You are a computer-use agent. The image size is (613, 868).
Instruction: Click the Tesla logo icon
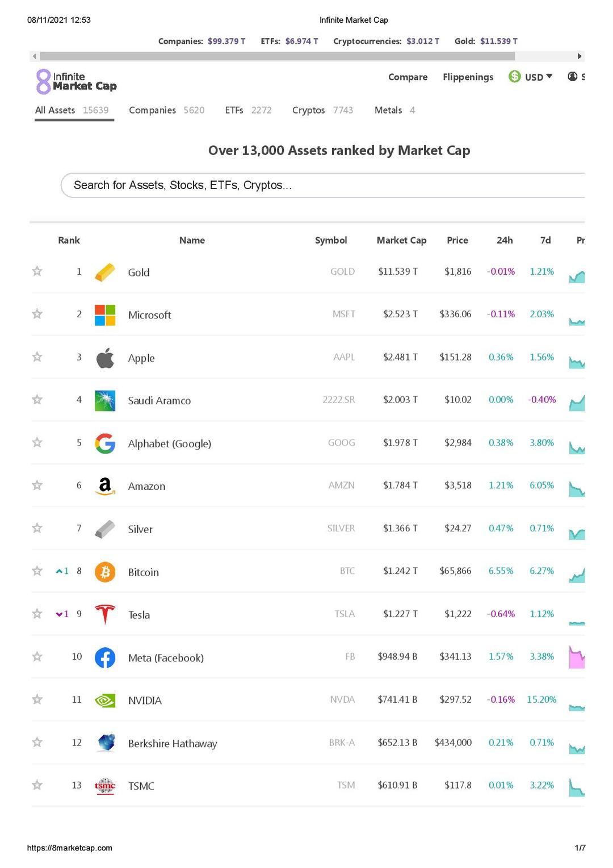(105, 614)
